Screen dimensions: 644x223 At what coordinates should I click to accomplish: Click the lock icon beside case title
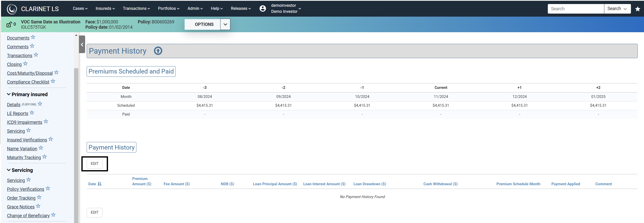(9, 24)
